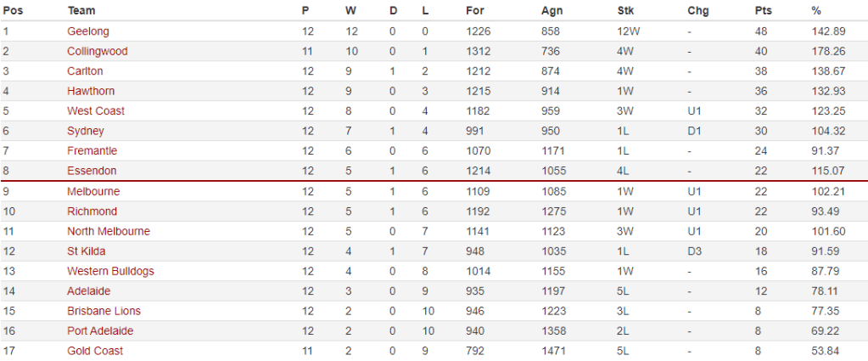The image size is (868, 361).
Task: Open the Carlton team page
Action: click(85, 71)
